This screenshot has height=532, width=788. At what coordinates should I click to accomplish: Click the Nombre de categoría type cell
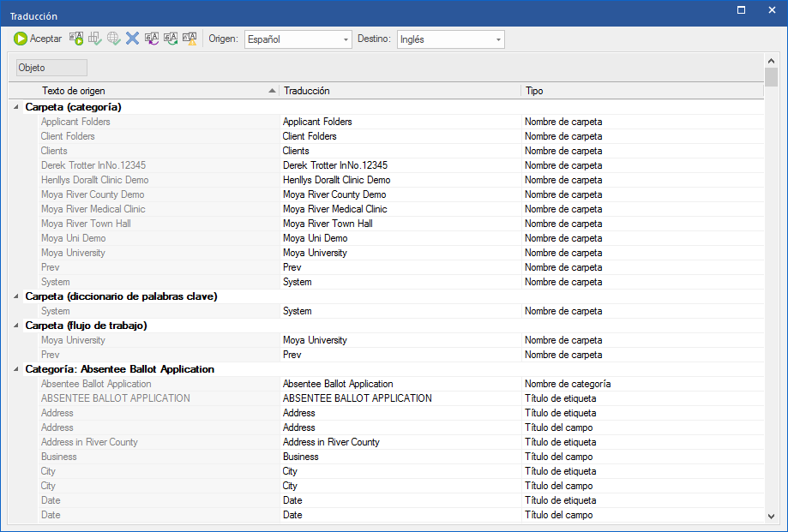(x=643, y=384)
